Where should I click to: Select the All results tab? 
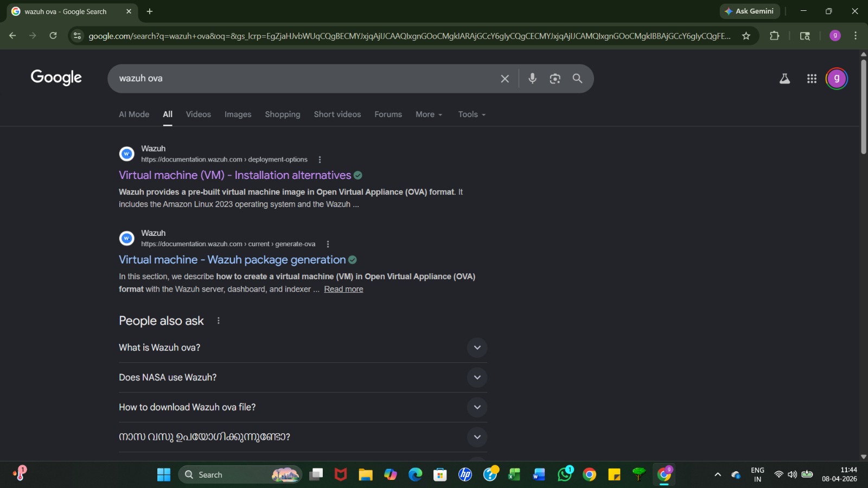(x=168, y=114)
